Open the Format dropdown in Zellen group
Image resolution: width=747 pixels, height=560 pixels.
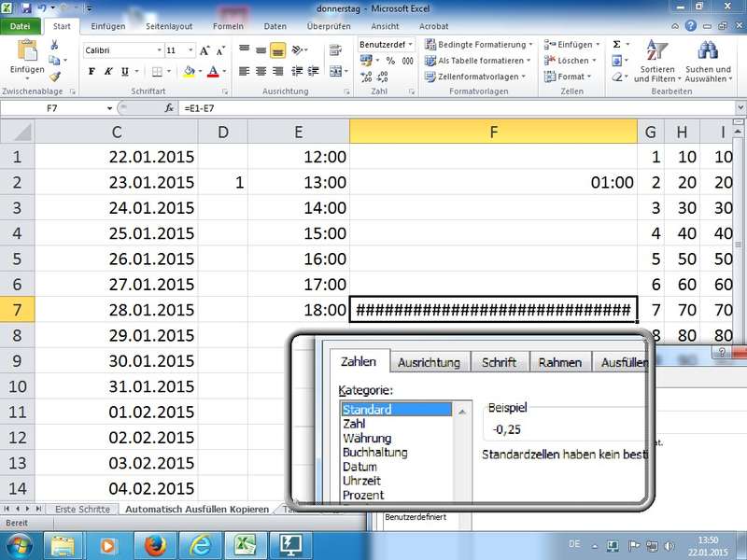point(568,77)
